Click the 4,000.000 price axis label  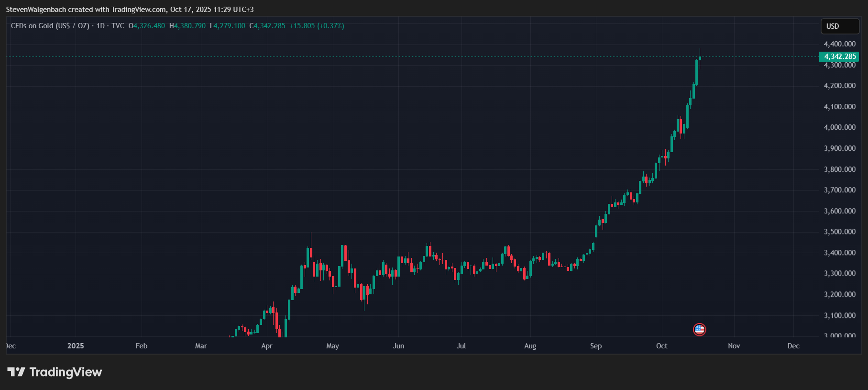tap(839, 127)
